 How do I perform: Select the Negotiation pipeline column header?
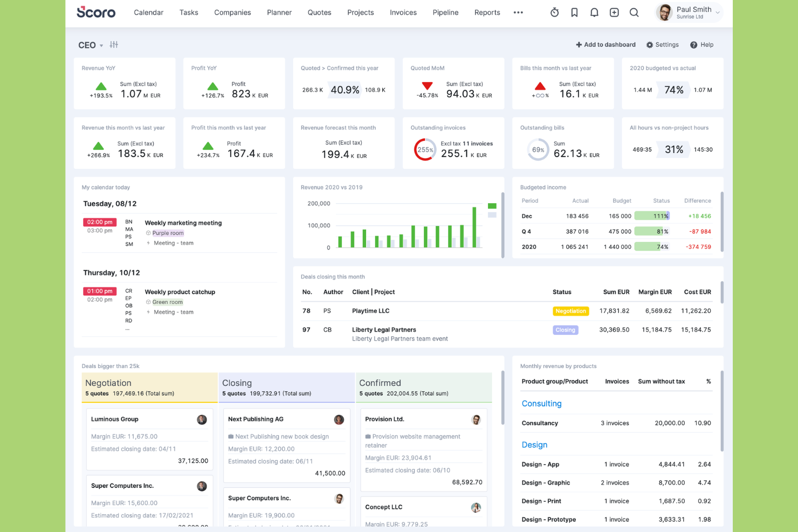pyautogui.click(x=149, y=388)
